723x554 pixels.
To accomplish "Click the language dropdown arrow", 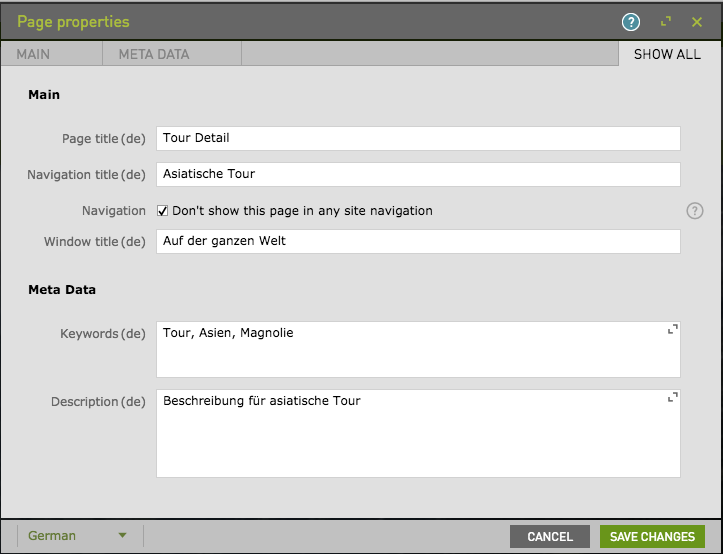I will [122, 536].
